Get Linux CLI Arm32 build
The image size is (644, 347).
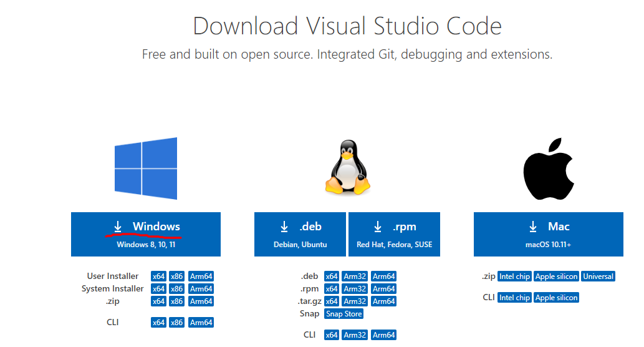355,335
